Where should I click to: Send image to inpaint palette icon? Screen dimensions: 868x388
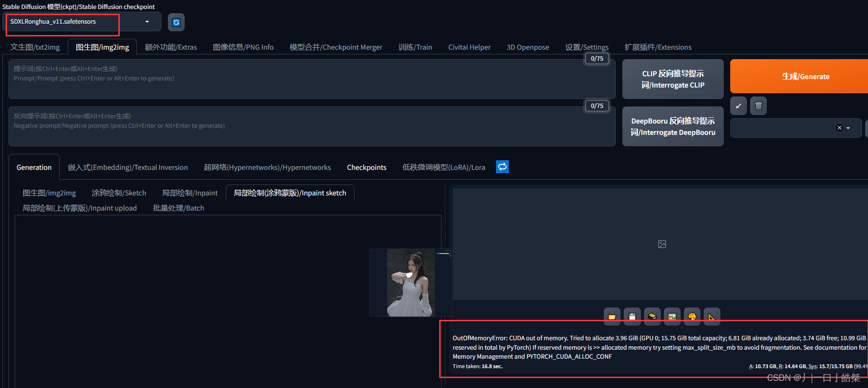point(692,317)
